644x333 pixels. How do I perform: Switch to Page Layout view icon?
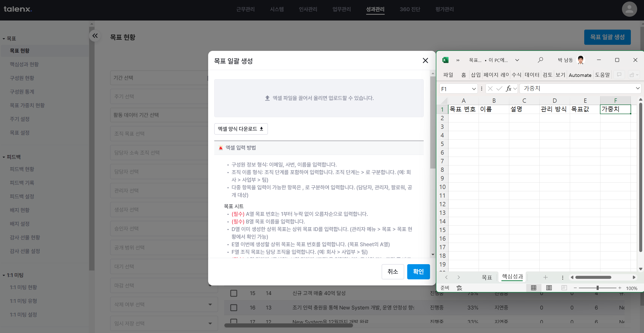coord(549,288)
